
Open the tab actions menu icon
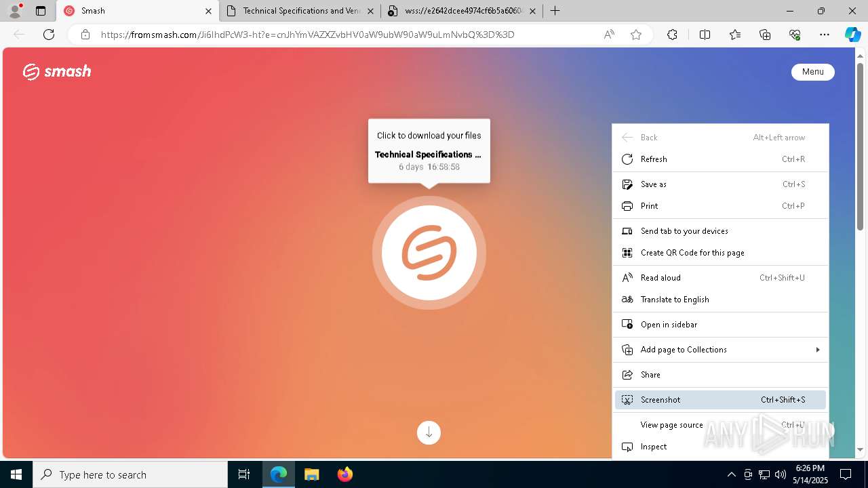click(41, 11)
